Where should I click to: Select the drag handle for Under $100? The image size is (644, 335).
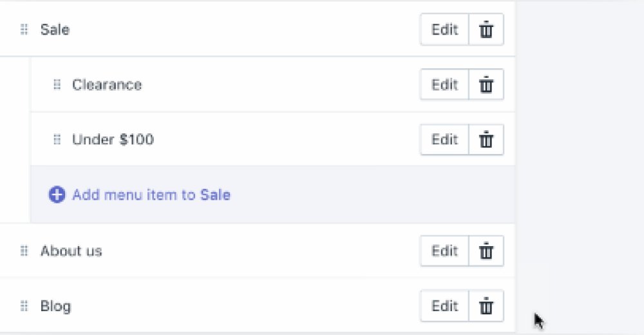[x=57, y=139]
